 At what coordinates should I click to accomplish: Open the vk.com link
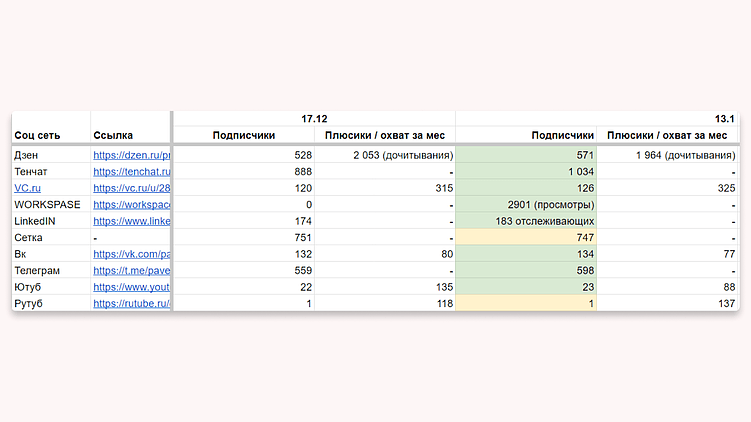tap(132, 254)
